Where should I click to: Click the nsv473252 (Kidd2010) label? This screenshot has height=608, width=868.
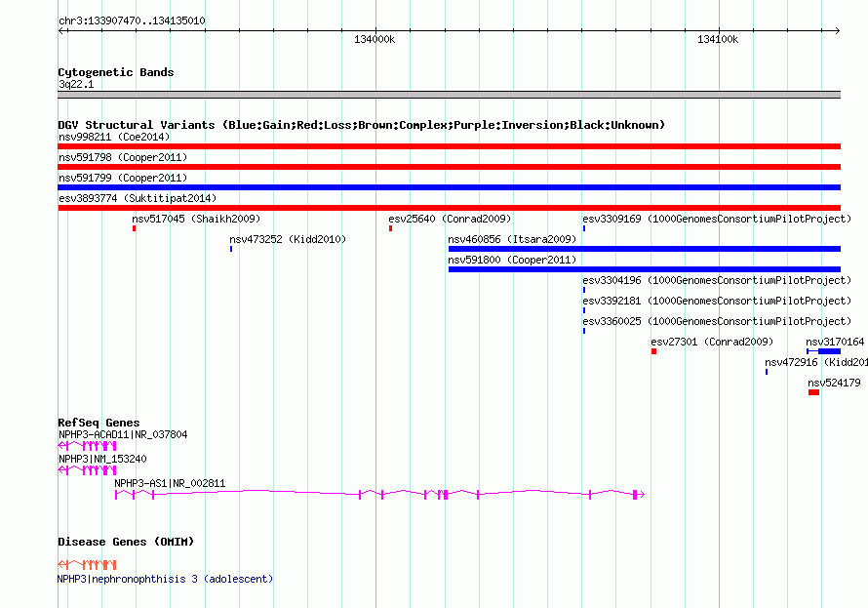point(288,240)
